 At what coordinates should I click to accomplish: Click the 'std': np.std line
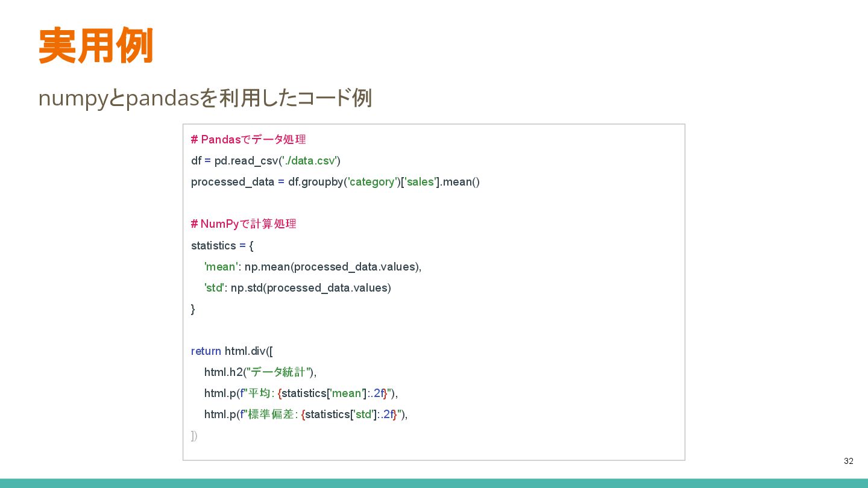(298, 288)
